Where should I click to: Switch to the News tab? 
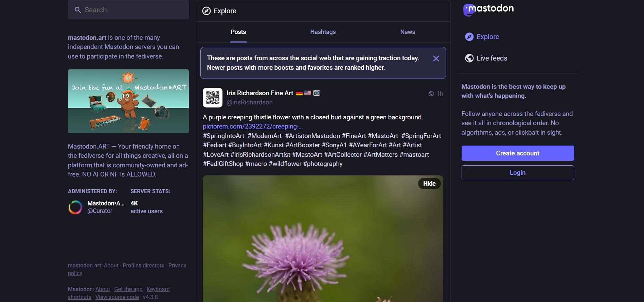tap(407, 32)
